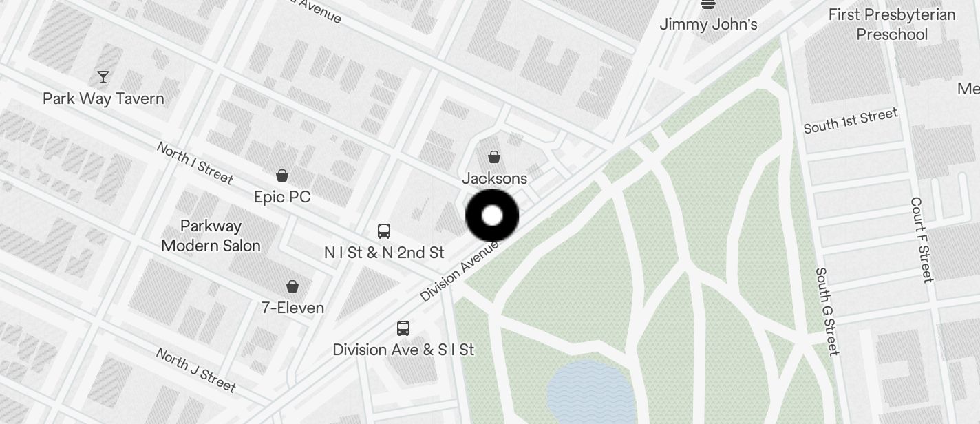Open the Parkway Modern Salon place label

211,235
